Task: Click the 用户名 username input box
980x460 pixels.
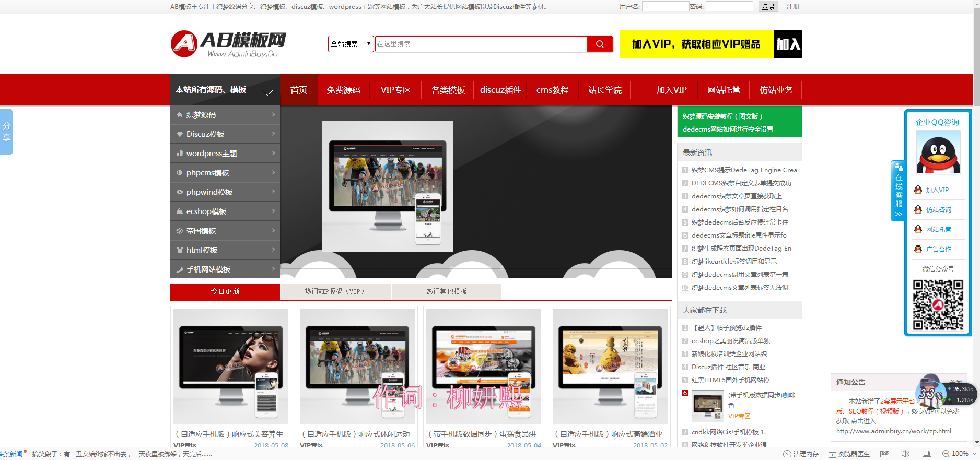Action: click(x=665, y=6)
